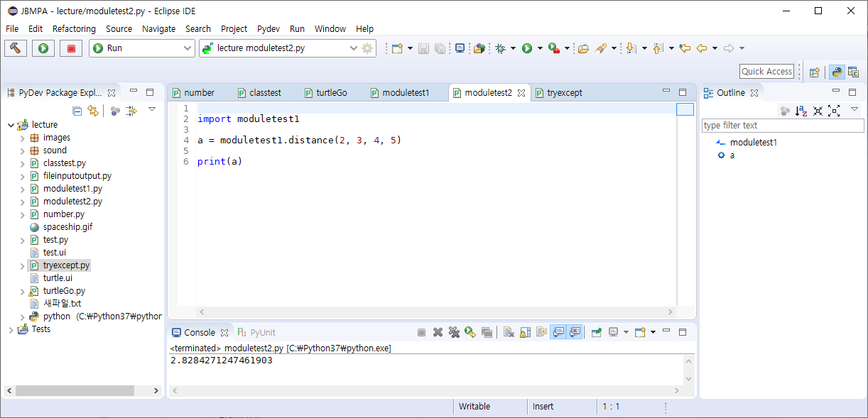
Task: Open Package Explorer view menu triangle
Action: click(x=152, y=109)
